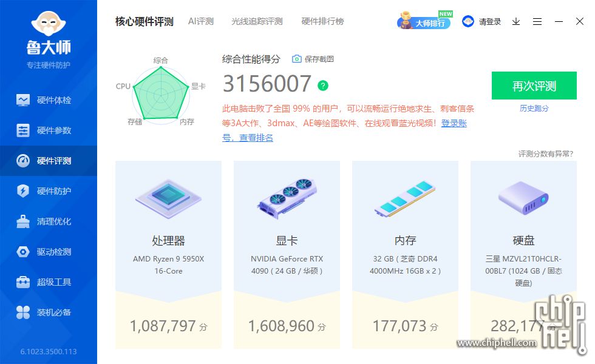The width and height of the screenshot is (595, 364).
Task: Click the 处理器 card title
Action: pyautogui.click(x=169, y=240)
